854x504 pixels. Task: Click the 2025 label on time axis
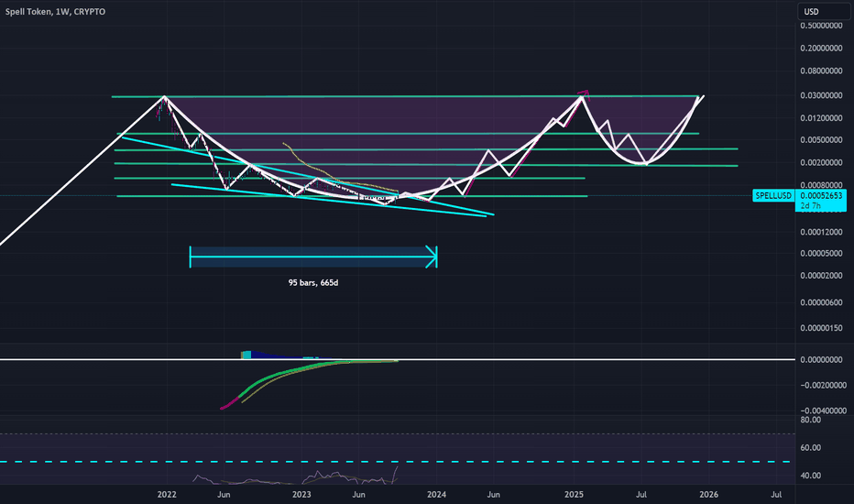pos(574,495)
